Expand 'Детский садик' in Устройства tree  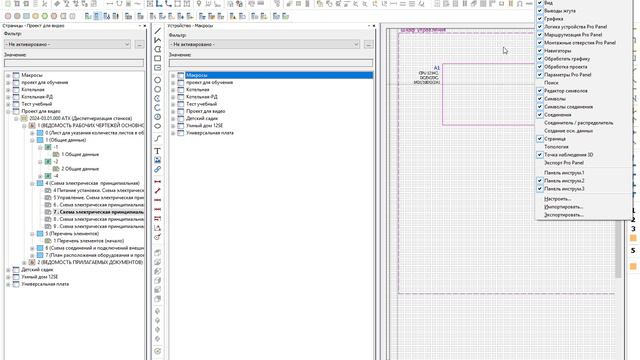click(173, 118)
